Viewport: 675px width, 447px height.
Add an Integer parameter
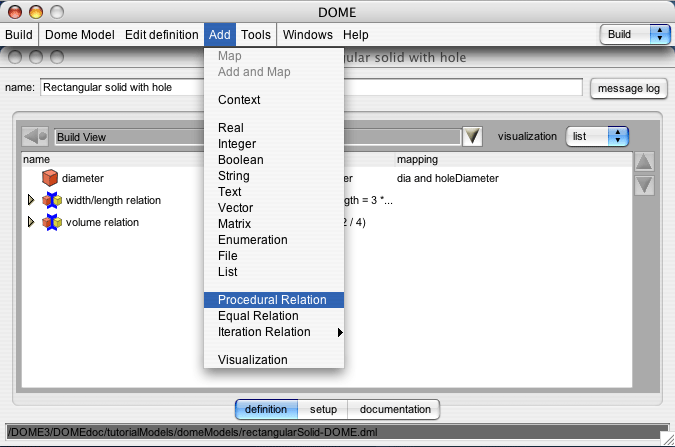point(274,144)
